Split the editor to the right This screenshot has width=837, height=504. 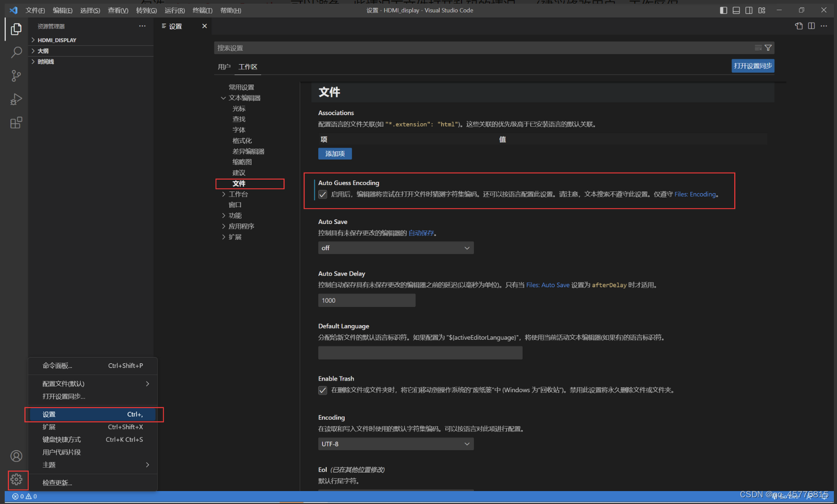tap(811, 26)
